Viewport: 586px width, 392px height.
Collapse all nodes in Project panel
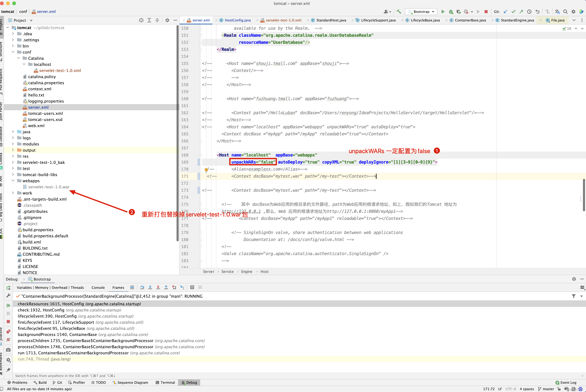[x=157, y=20]
